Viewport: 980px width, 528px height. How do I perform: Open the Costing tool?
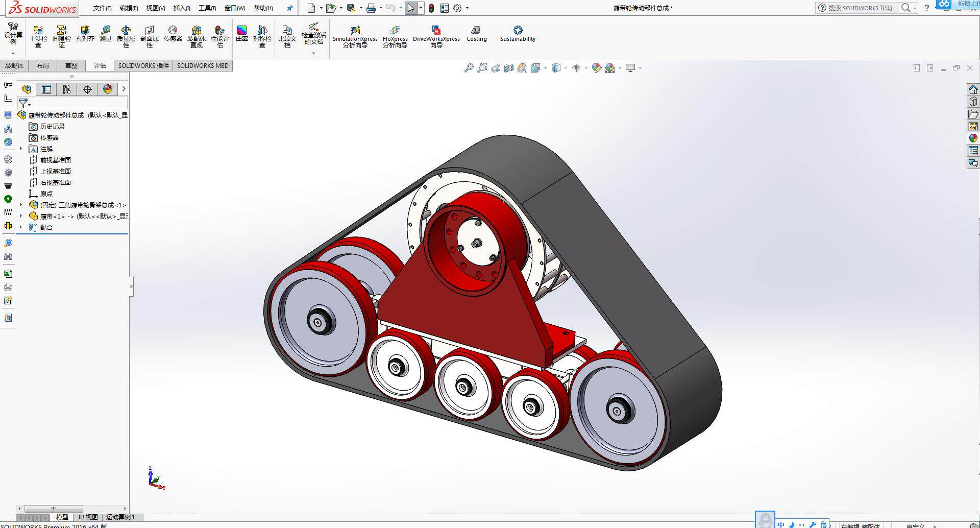click(x=477, y=34)
